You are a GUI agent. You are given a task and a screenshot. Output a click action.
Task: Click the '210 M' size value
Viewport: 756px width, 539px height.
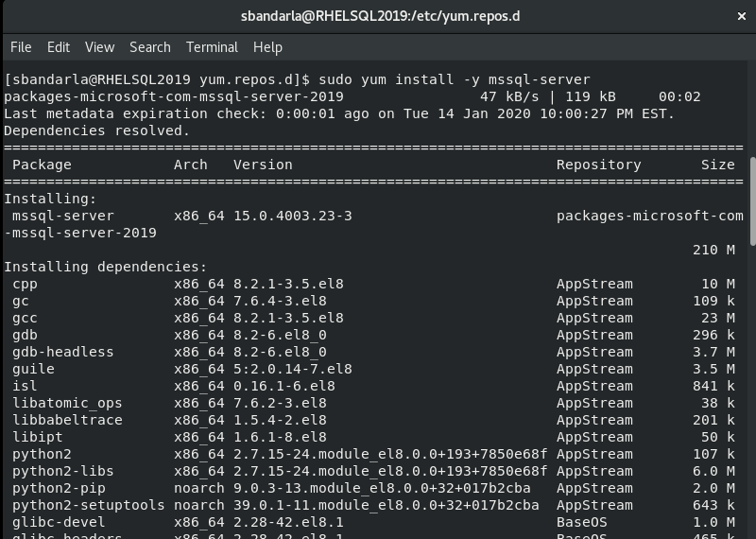[713, 250]
